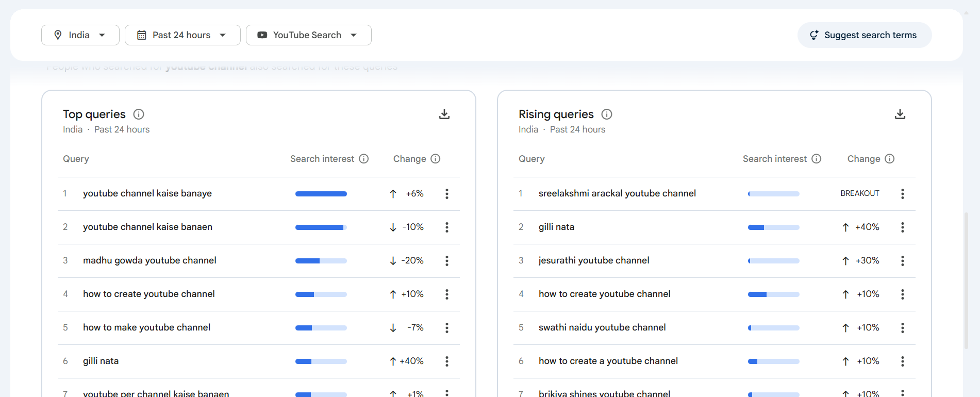Open more options for how to make youtube channel

click(x=447, y=328)
